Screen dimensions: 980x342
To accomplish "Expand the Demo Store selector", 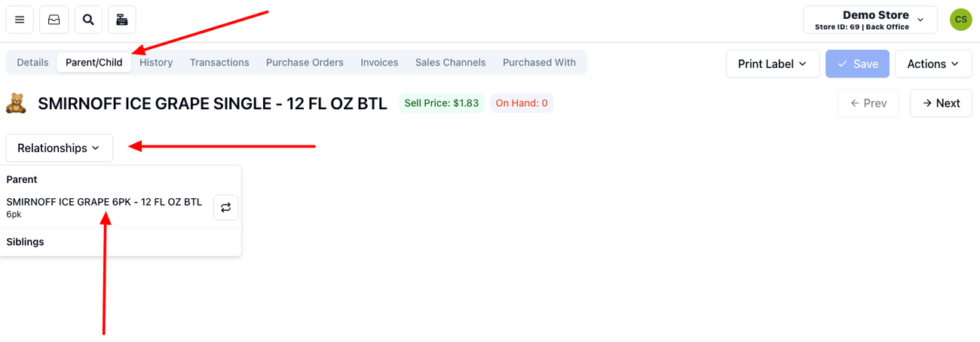I will 870,20.
